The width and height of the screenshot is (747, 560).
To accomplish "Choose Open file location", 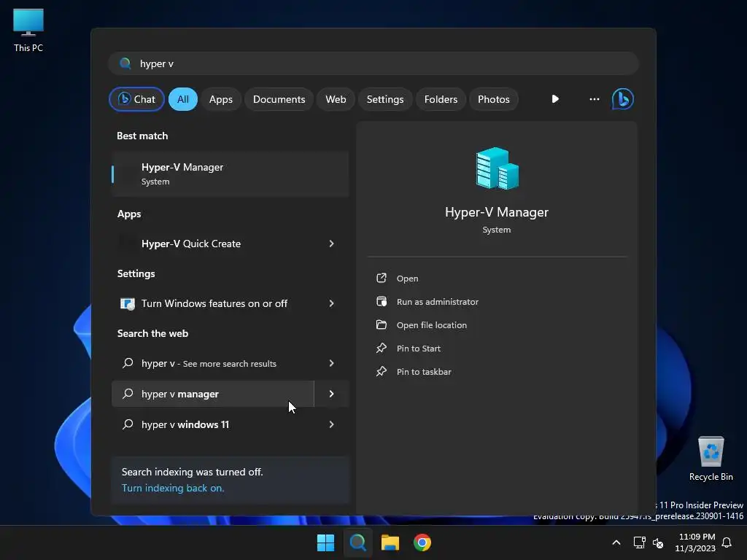I will pos(432,325).
